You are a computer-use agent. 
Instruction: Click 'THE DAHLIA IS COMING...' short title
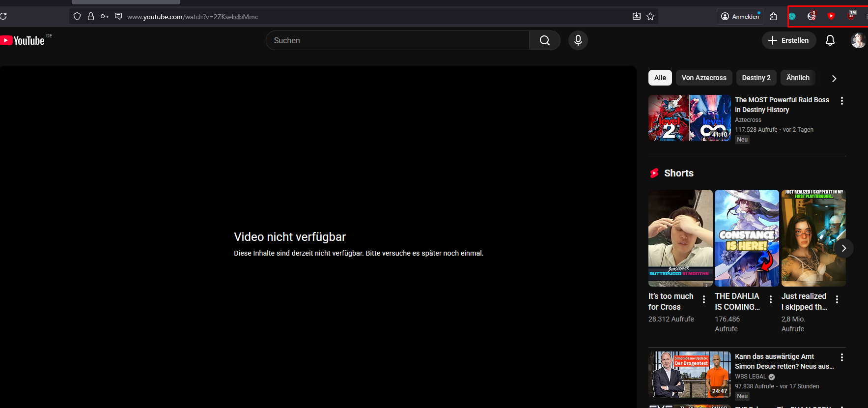click(x=737, y=301)
